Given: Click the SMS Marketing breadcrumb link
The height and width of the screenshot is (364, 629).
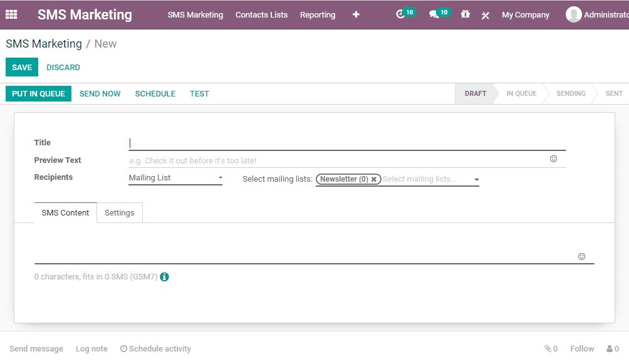Looking at the screenshot, I should pyautogui.click(x=44, y=43).
